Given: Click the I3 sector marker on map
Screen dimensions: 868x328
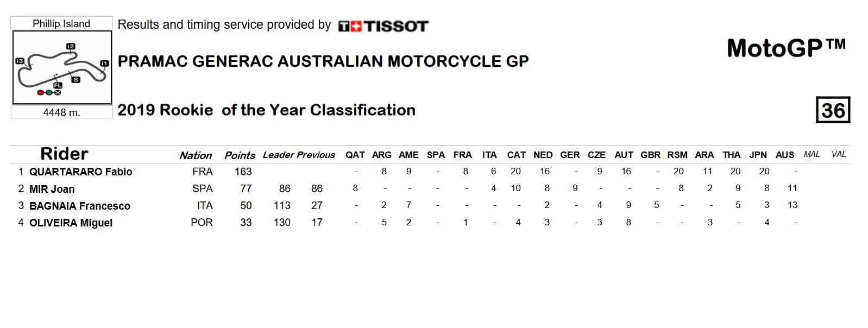Looking at the screenshot, I should (20, 61).
